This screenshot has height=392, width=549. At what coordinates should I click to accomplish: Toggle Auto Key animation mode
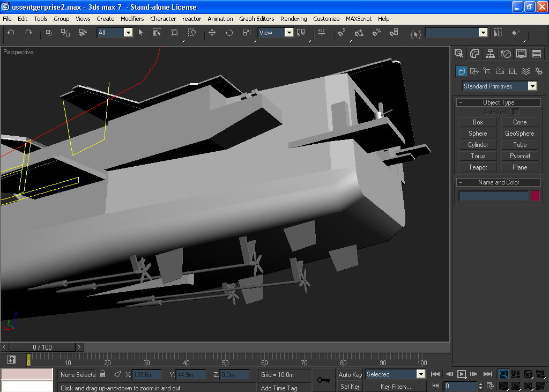[x=350, y=374]
